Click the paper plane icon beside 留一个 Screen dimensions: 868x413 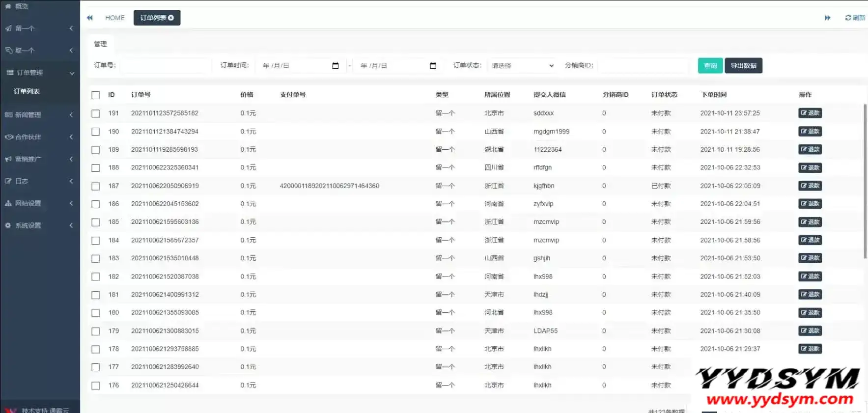tap(8, 28)
